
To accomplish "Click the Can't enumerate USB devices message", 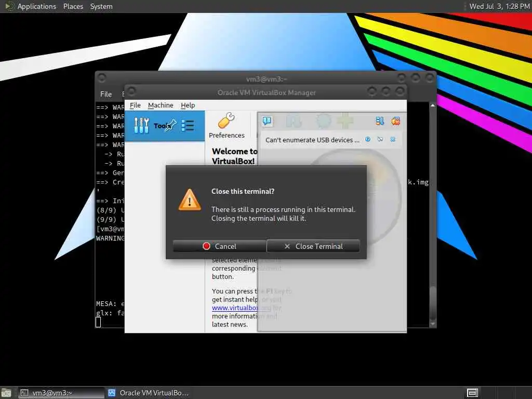I will 312,140.
